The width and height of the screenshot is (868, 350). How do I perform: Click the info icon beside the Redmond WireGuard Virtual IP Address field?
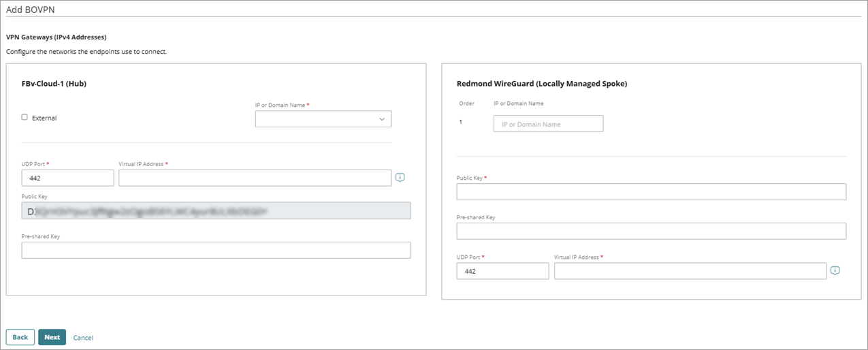click(835, 270)
